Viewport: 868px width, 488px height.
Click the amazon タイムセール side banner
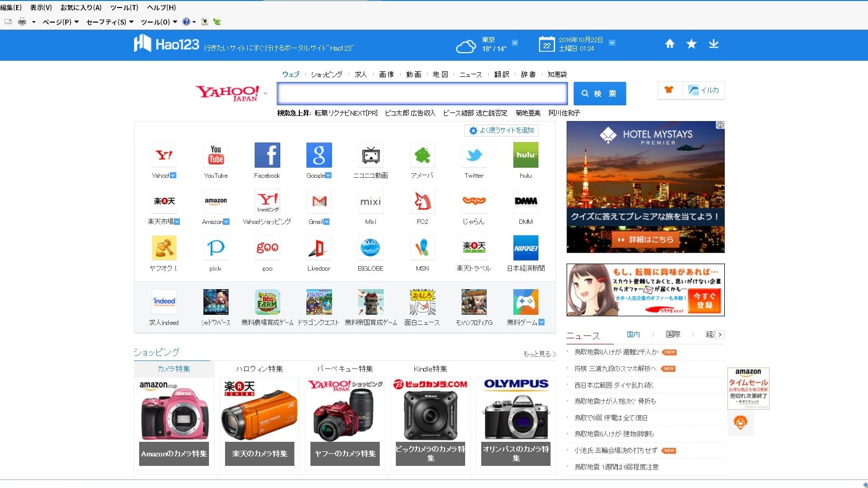[x=748, y=388]
